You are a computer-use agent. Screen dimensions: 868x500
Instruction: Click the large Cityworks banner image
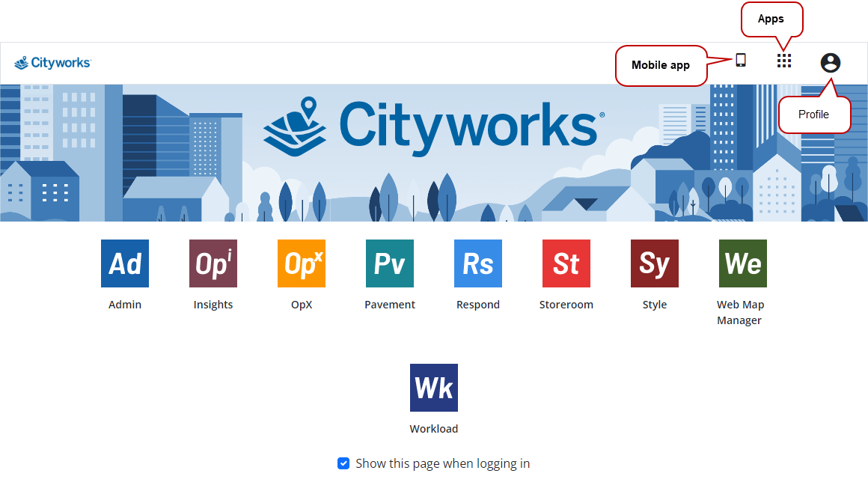coord(434,153)
